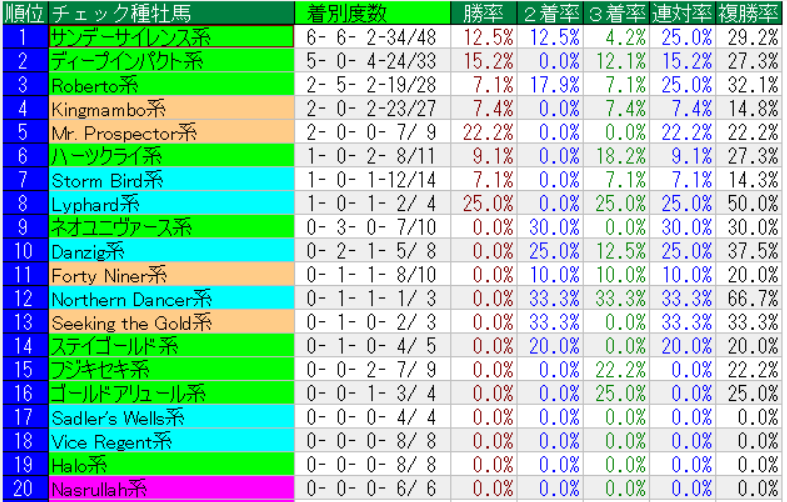Select the ディープインパクト系 sire cell
The width and height of the screenshot is (787, 502).
[x=170, y=60]
